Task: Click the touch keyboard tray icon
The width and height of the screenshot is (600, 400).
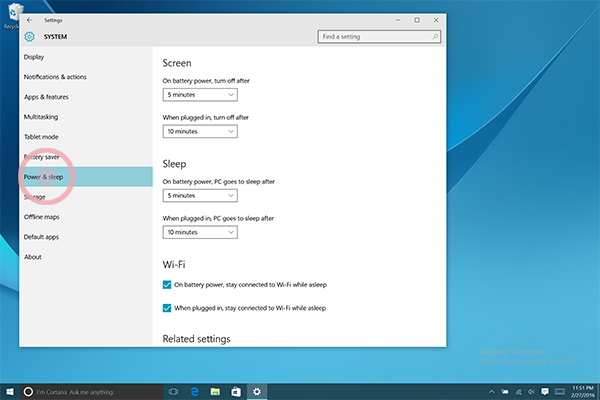Action: point(560,392)
